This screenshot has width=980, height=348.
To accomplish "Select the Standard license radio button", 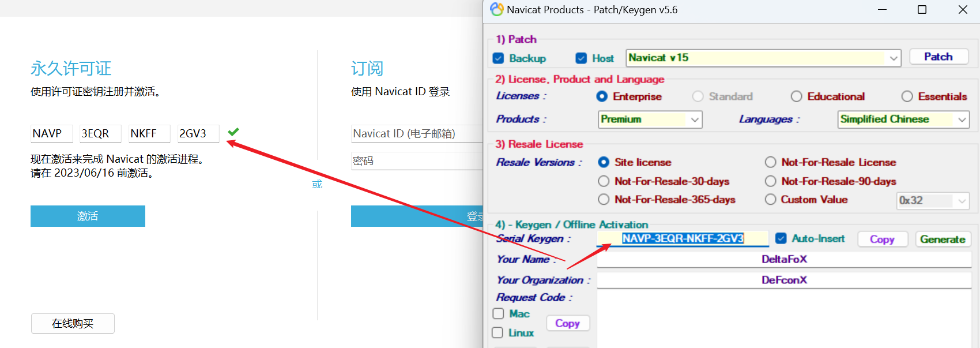I will coord(698,96).
